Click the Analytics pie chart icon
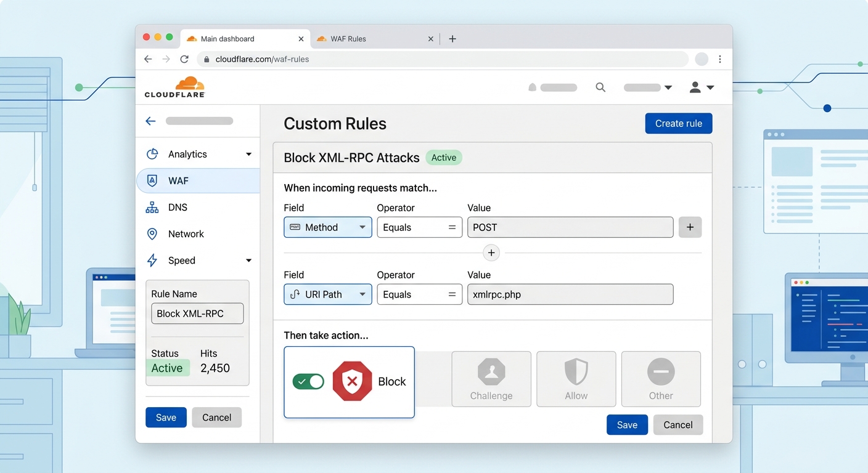Image resolution: width=868 pixels, height=473 pixels. (152, 154)
